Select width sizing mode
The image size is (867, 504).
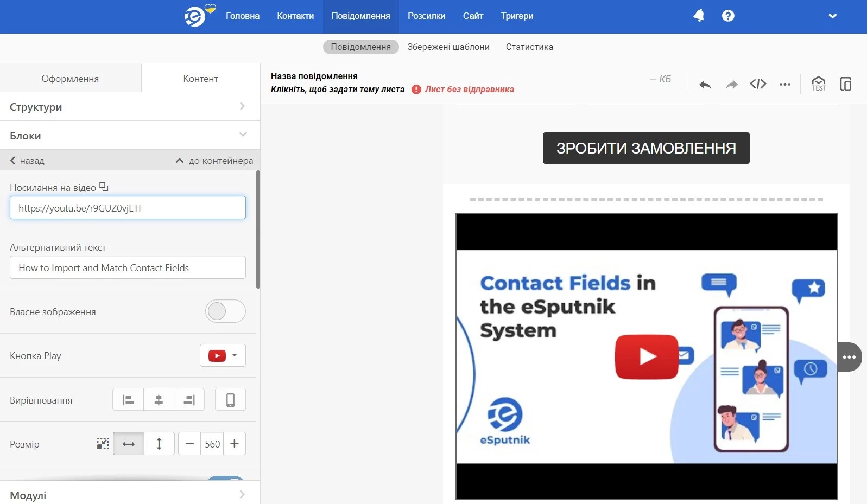tap(129, 444)
